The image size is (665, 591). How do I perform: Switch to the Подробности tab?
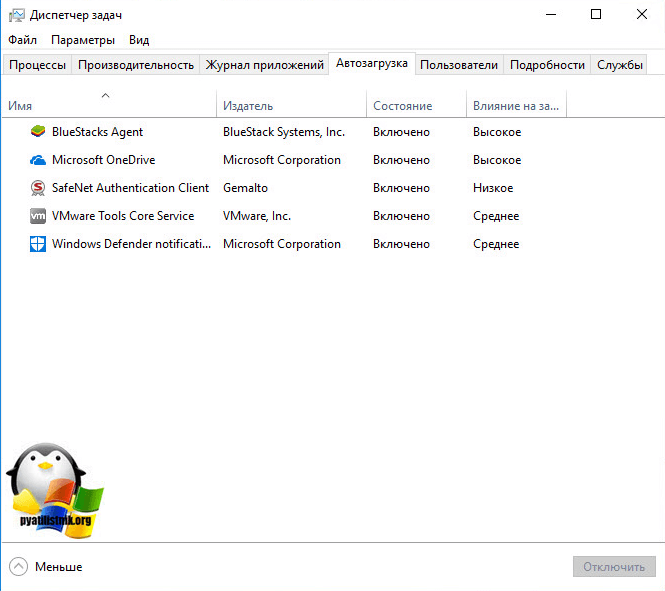click(547, 65)
